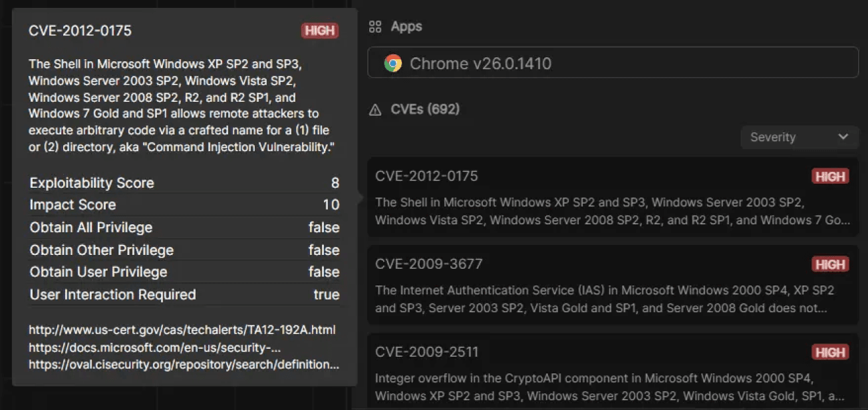The image size is (868, 410).
Task: Click the Apps section heading
Action: tap(406, 27)
